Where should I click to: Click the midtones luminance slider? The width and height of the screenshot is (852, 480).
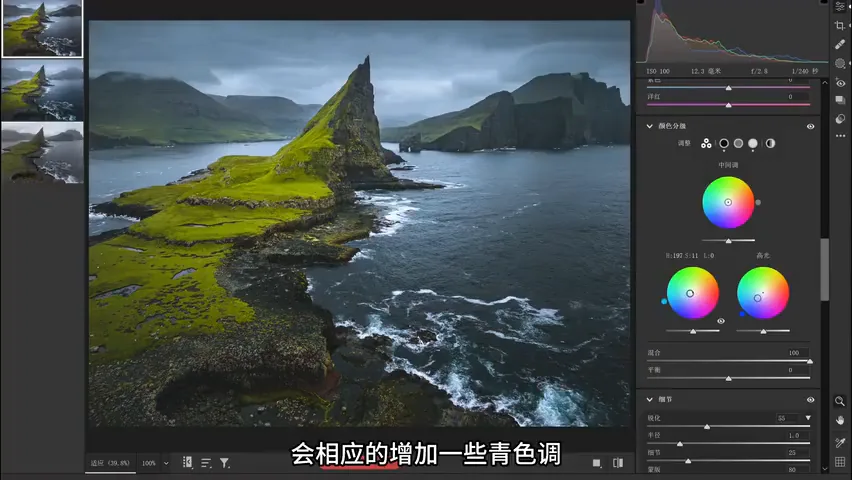728,240
